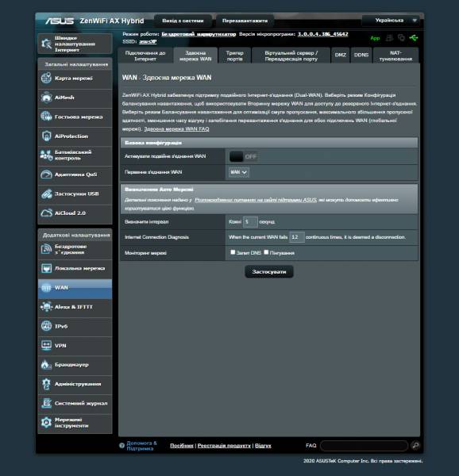Viewport: 459px width, 476px height.
Task: Open Product Registration (Реєстрація продукту) link
Action: pyautogui.click(x=224, y=446)
